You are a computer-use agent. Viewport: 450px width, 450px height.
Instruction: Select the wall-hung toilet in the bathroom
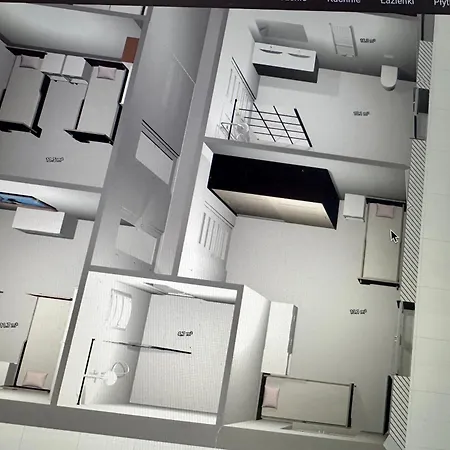click(389, 77)
